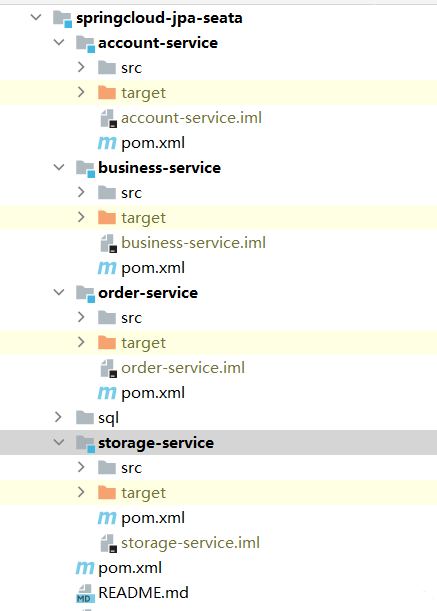This screenshot has height=611, width=437.
Task: Select business-service.iml file
Action: point(193,243)
